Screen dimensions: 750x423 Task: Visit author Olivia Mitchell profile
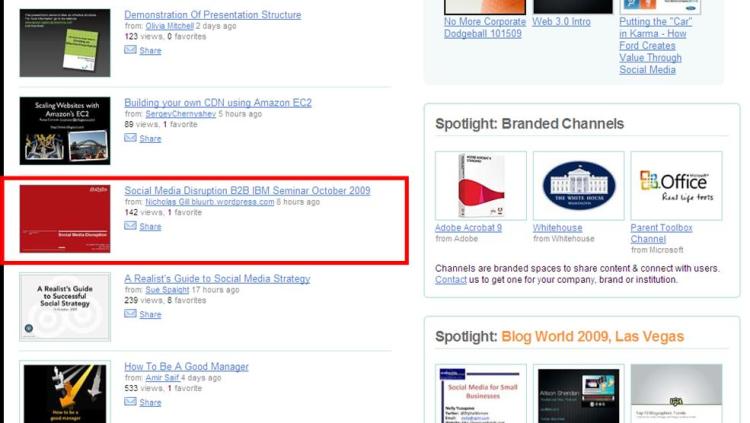tap(170, 26)
